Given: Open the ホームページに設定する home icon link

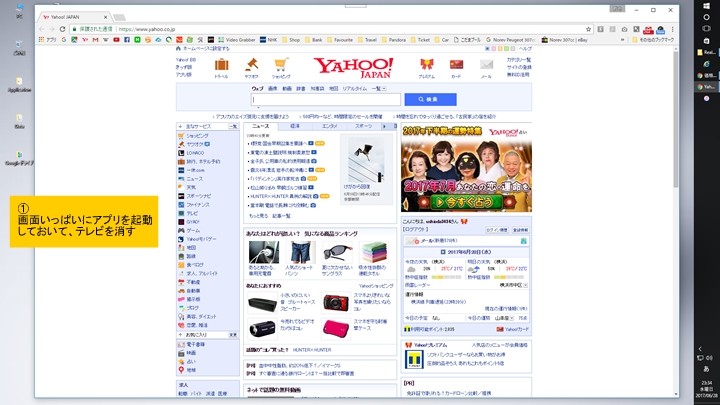Looking at the screenshot, I should click(203, 48).
